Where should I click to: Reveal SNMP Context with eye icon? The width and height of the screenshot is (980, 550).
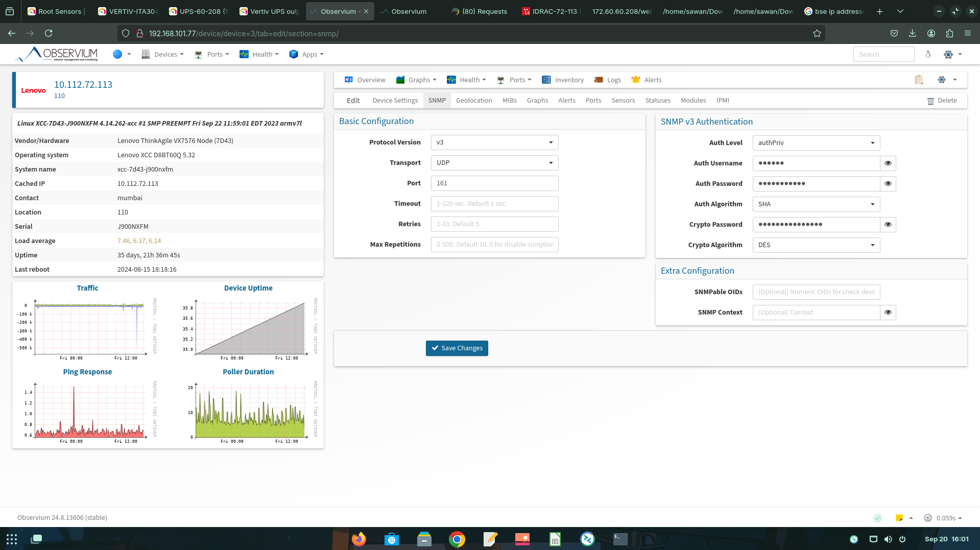coord(888,313)
